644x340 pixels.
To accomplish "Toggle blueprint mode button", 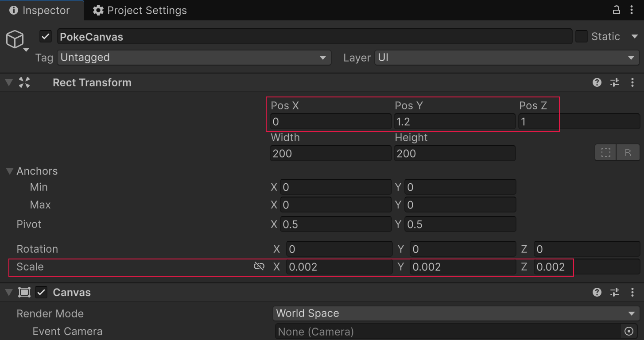I will pos(605,152).
